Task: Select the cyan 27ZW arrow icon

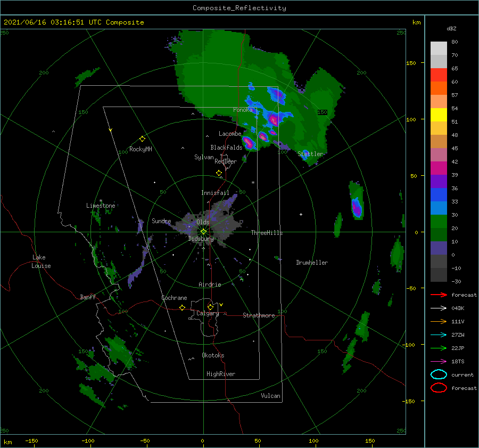Action: click(439, 335)
